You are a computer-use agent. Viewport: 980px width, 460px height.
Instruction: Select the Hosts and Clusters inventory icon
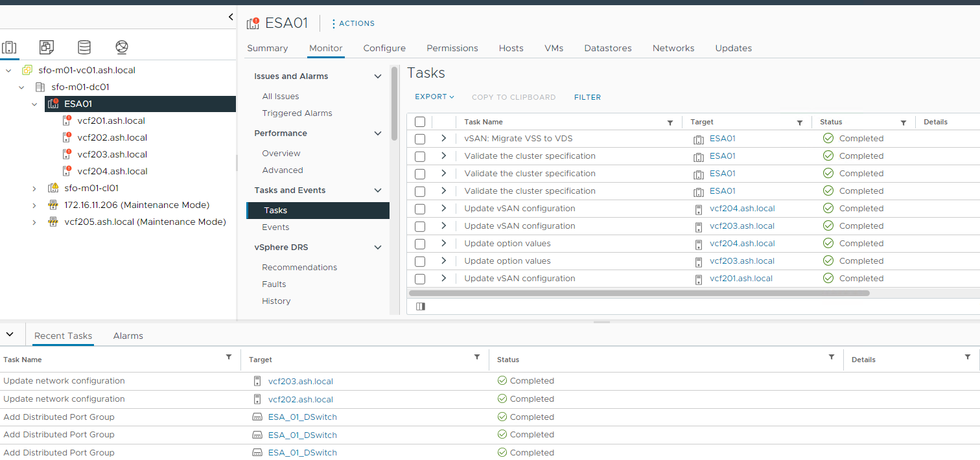click(9, 47)
